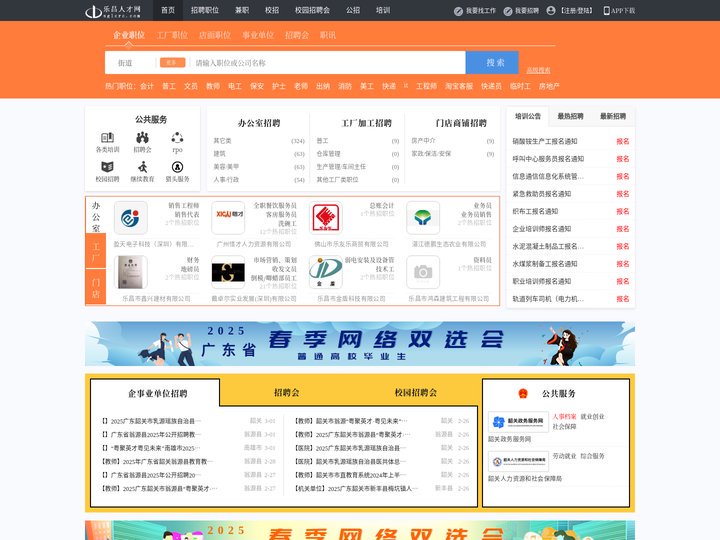Screen dimensions: 720x540
Task: Open 招聘职位 in top navigation
Action: [x=205, y=10]
